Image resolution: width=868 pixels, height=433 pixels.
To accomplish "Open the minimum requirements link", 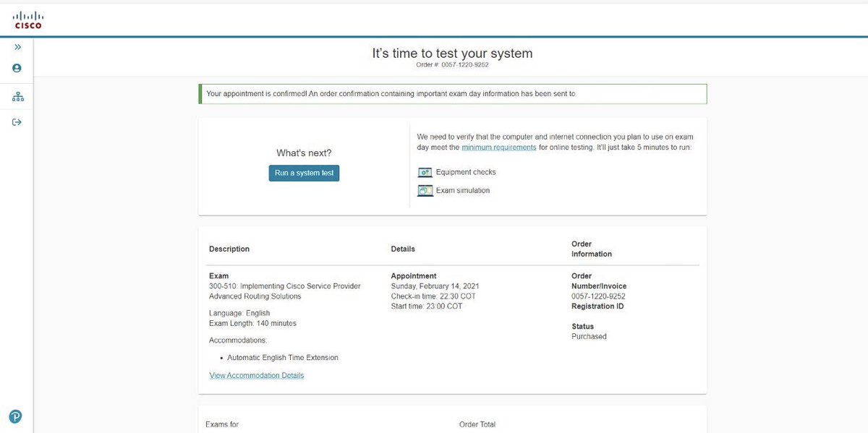I will (x=499, y=147).
